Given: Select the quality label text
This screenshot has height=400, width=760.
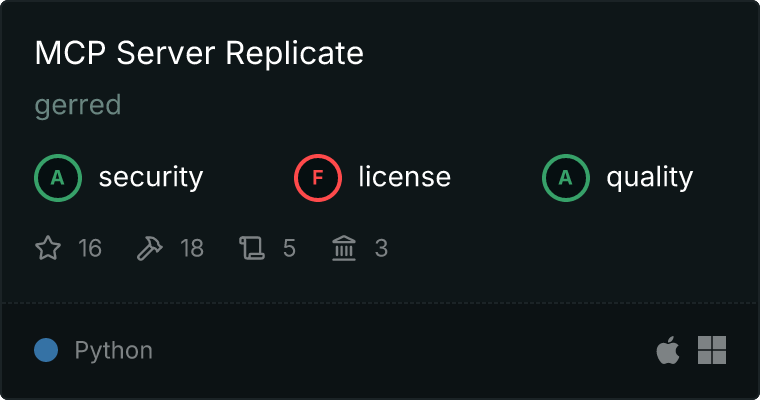Looking at the screenshot, I should click(649, 177).
